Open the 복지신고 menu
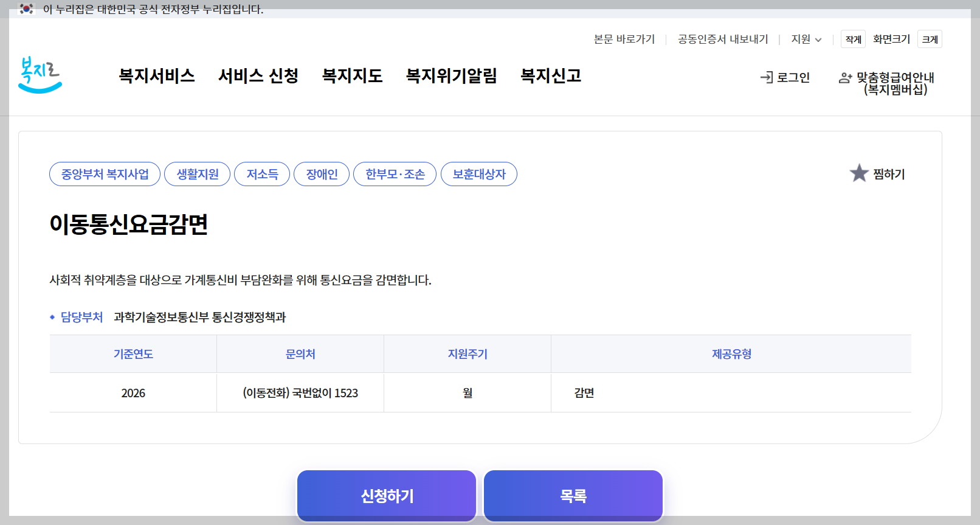 pos(551,75)
